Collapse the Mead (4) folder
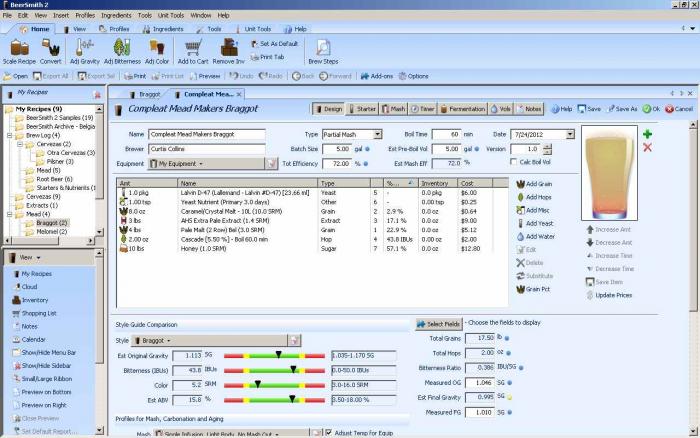The height and width of the screenshot is (438, 700). (10, 214)
